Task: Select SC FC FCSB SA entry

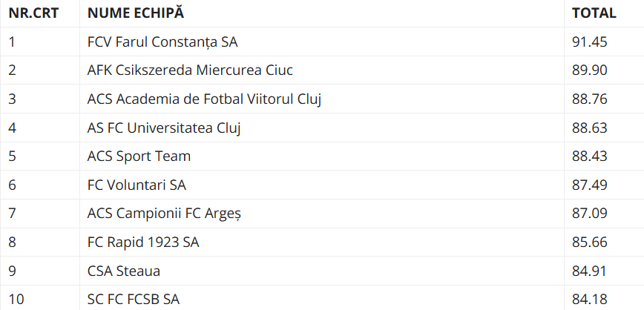Action: [x=134, y=300]
